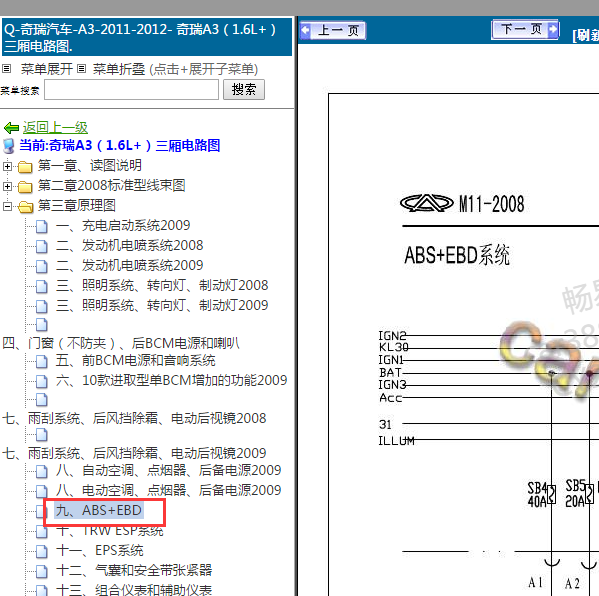Screen dimensions: 599x596
Task: Open 四、门窗（不防夹）、后BCM电源和喇叭
Action: [x=121, y=343]
